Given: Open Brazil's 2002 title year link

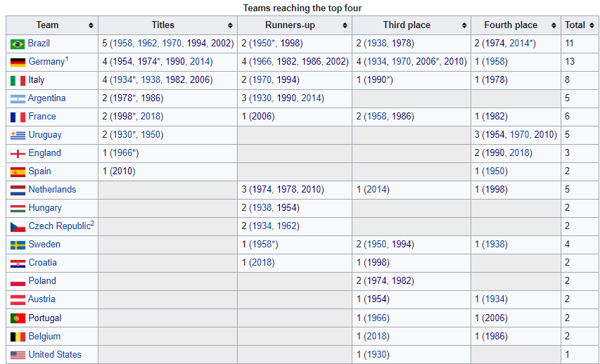Looking at the screenshot, I should click(x=220, y=43).
